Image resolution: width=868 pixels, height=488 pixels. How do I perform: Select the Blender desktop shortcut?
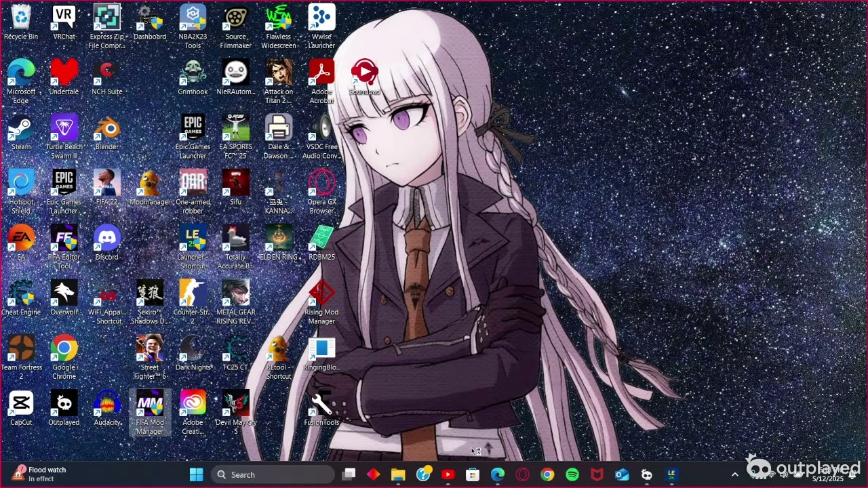click(x=106, y=132)
